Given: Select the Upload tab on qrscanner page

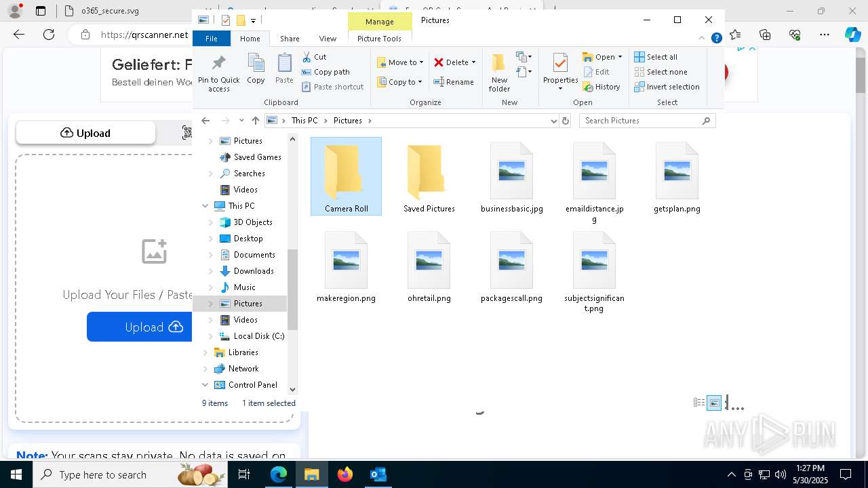Looking at the screenshot, I should 85,133.
